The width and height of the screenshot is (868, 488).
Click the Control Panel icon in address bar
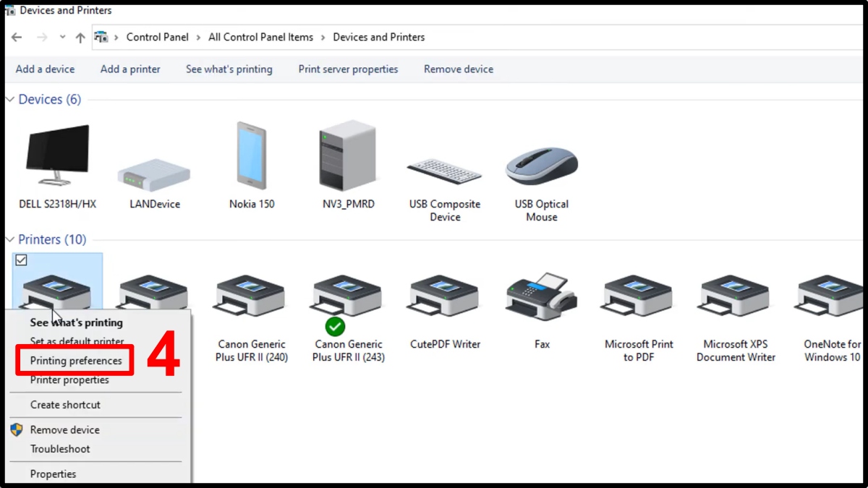pyautogui.click(x=102, y=37)
